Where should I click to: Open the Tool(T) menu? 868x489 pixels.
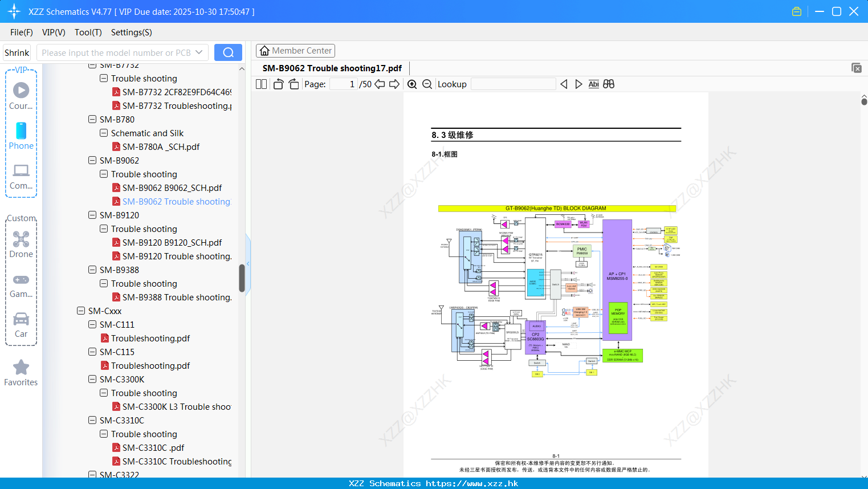click(x=88, y=32)
